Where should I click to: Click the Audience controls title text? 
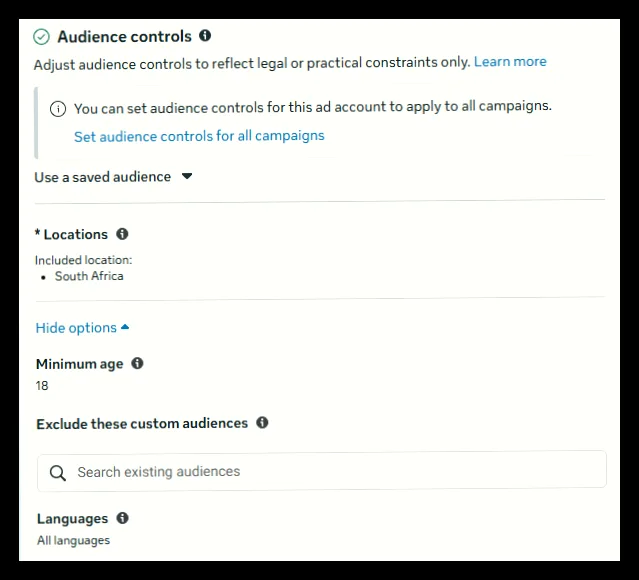pyautogui.click(x=124, y=37)
